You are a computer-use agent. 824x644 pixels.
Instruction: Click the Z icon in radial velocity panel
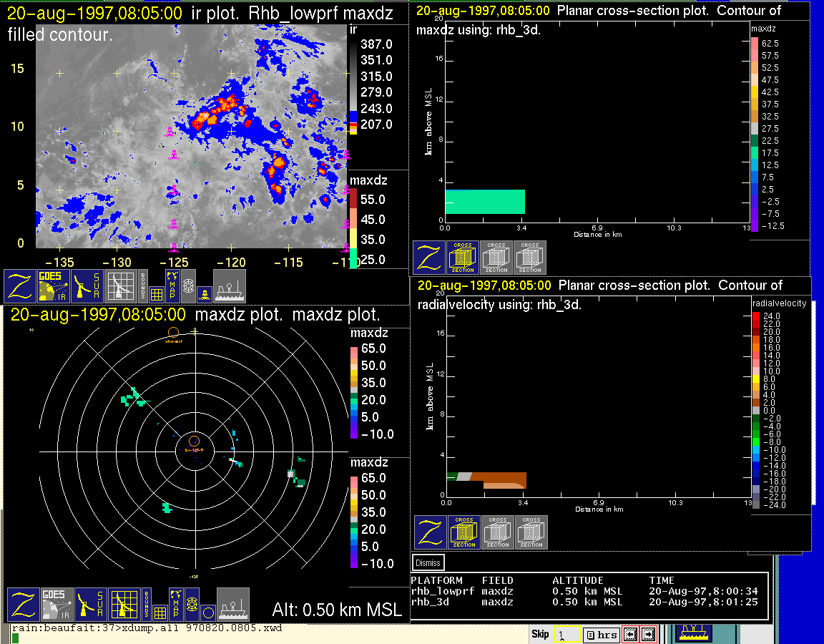point(431,533)
